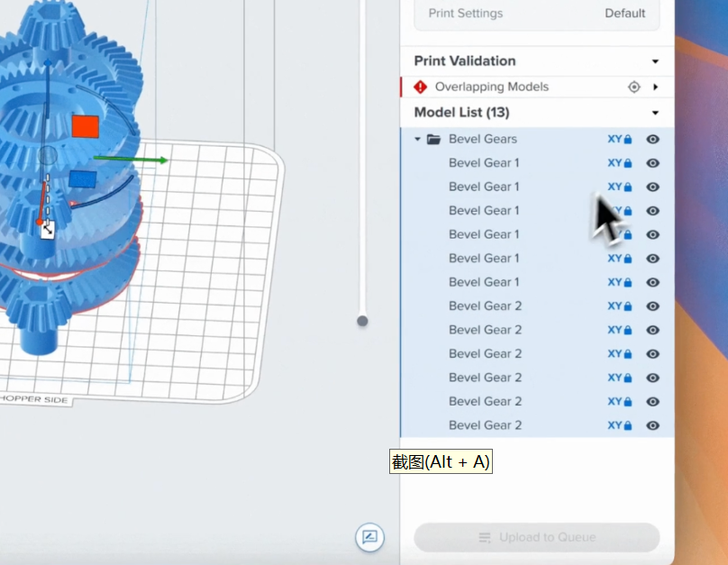This screenshot has width=728, height=565.
Task: Open Print Settings Default panel
Action: pyautogui.click(x=536, y=14)
